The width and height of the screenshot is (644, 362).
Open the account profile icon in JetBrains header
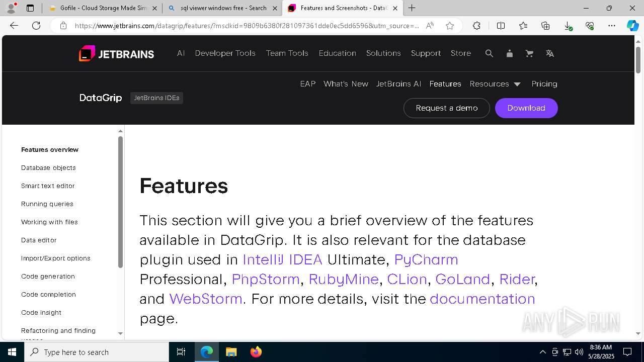tap(509, 53)
